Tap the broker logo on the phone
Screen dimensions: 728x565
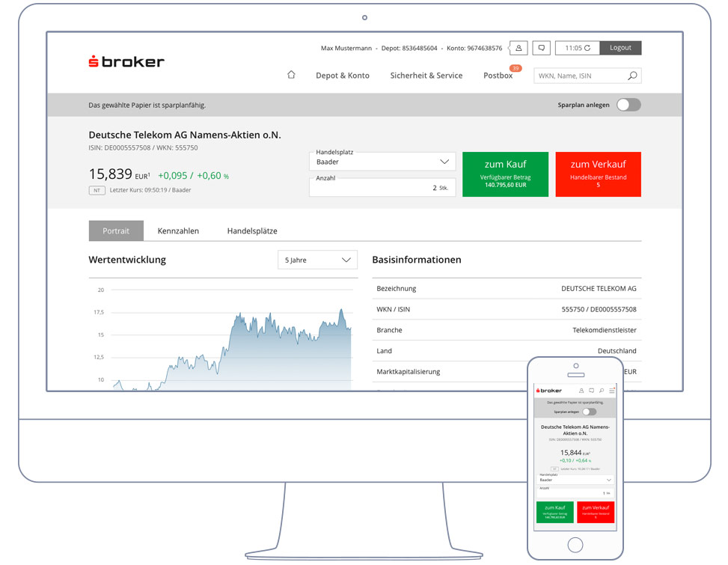pos(548,391)
